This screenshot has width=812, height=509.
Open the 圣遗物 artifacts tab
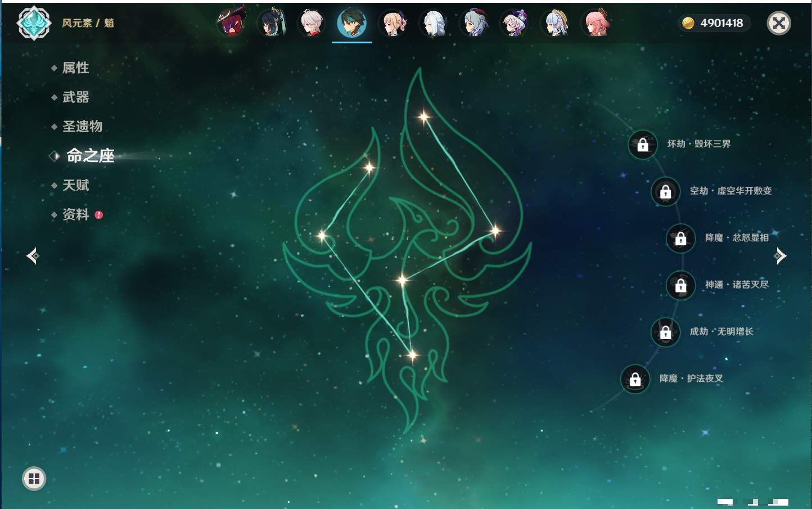(x=83, y=127)
